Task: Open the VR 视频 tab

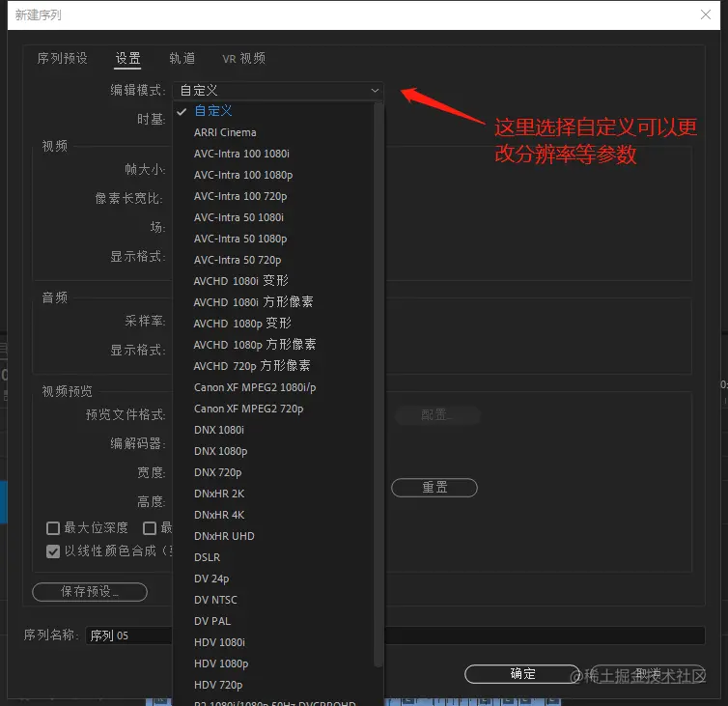Action: 243,58
